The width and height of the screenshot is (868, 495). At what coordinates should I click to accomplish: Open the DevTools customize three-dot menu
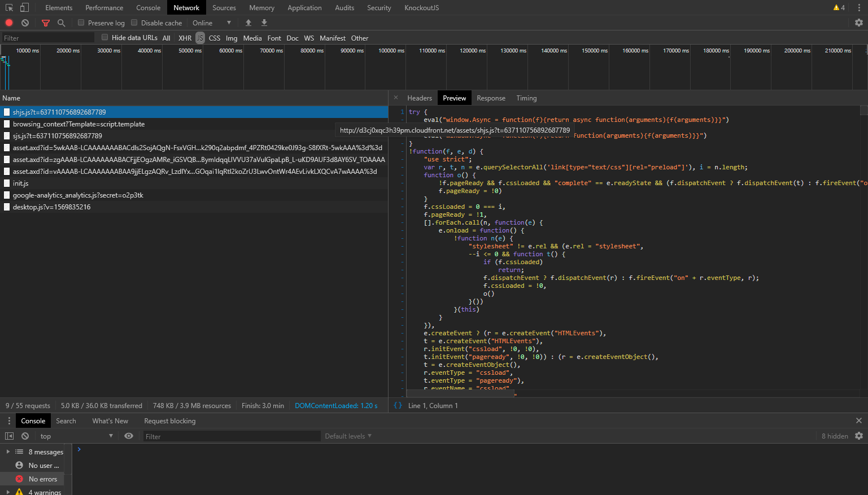click(x=859, y=7)
